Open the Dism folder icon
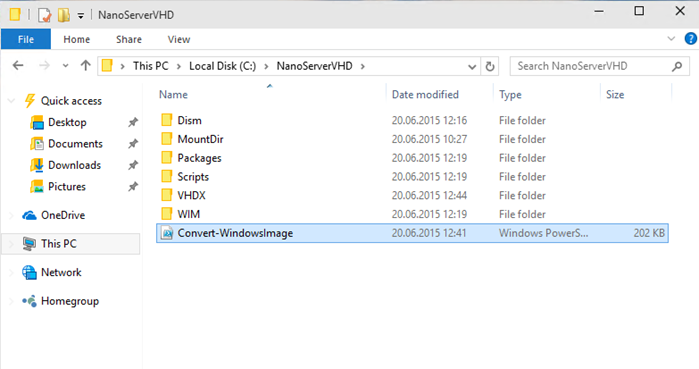699x369 pixels. coord(167,120)
